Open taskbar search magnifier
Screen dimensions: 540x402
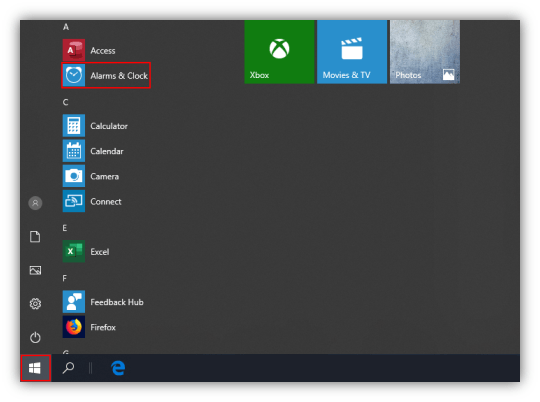68,368
